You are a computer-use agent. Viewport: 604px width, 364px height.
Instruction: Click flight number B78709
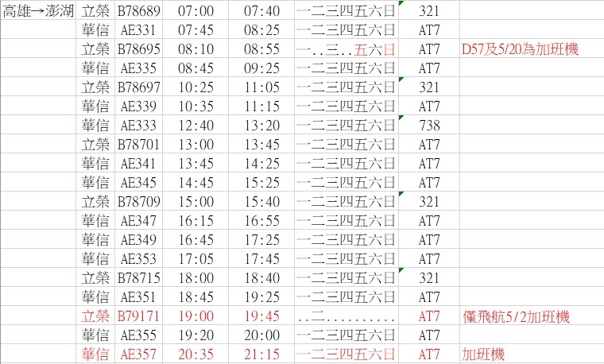[x=138, y=201]
